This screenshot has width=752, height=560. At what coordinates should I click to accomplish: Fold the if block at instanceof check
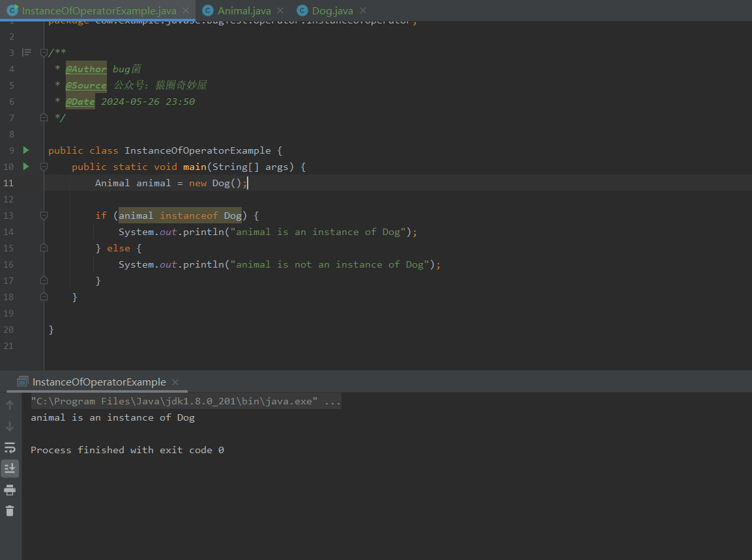click(x=44, y=216)
